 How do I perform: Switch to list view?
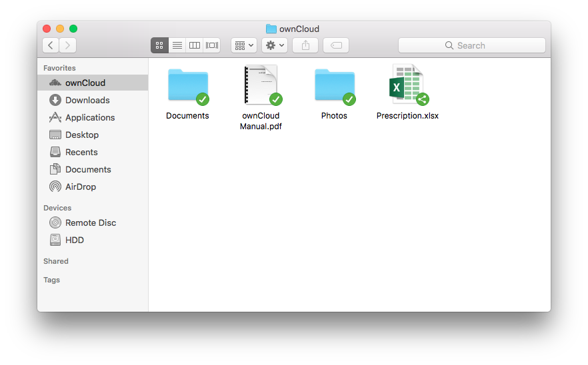[177, 45]
